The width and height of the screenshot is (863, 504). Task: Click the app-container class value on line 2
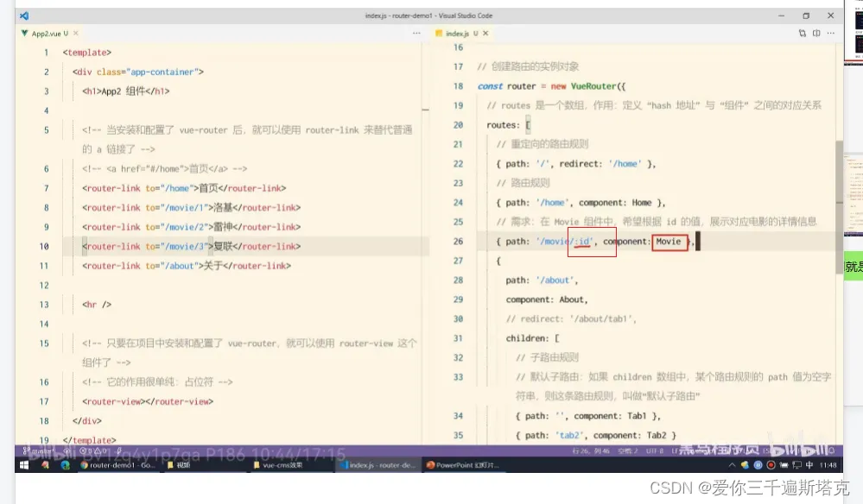(x=162, y=72)
